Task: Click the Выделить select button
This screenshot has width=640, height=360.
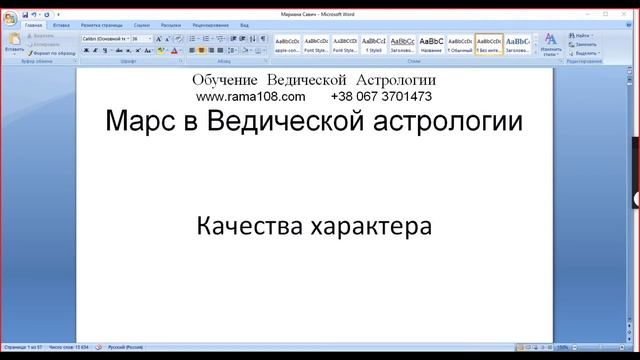Action: (584, 53)
